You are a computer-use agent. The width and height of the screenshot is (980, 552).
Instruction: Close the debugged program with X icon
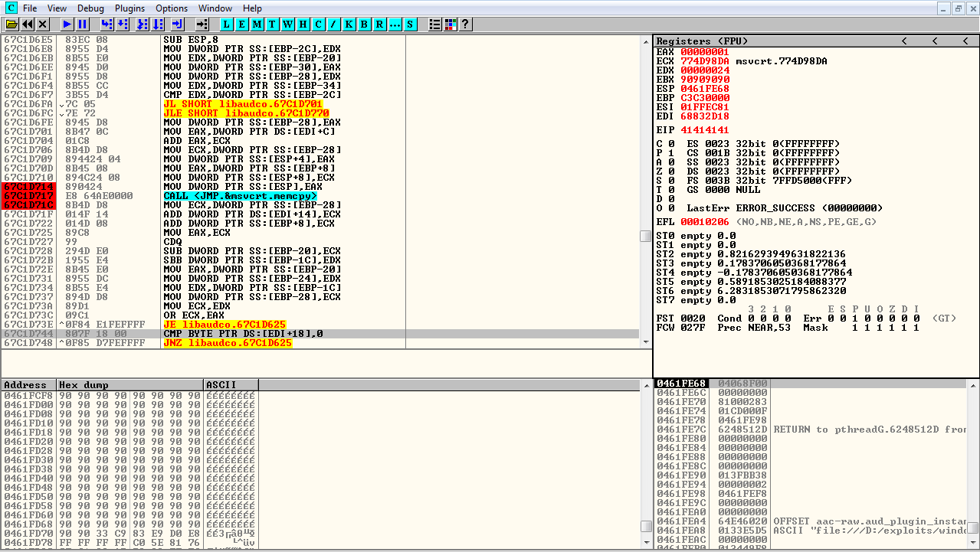coord(43,24)
